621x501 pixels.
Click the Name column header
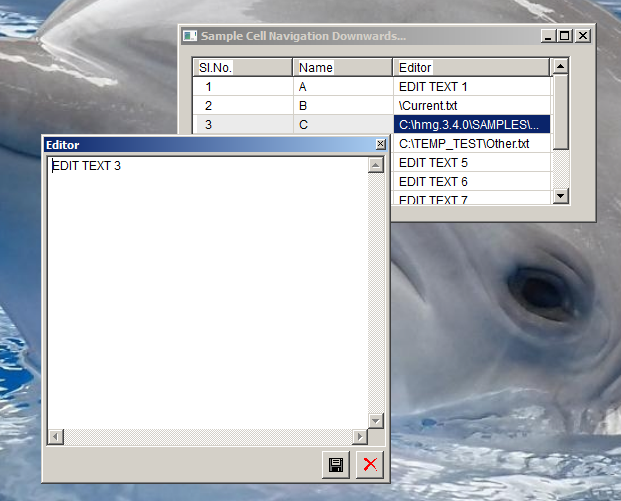point(343,67)
